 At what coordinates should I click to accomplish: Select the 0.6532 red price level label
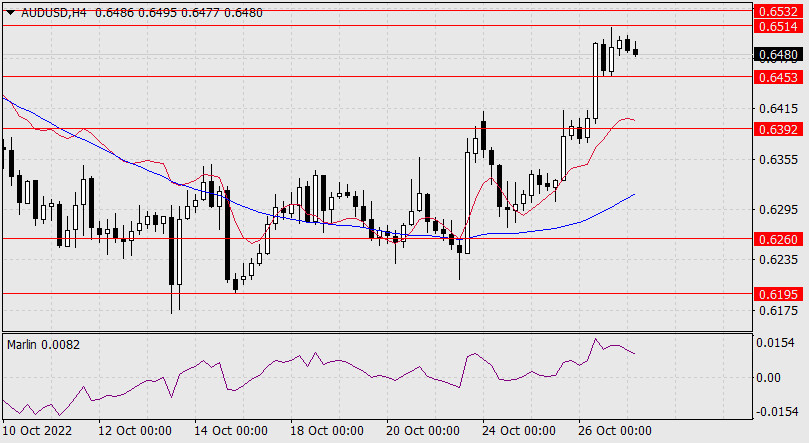click(778, 10)
